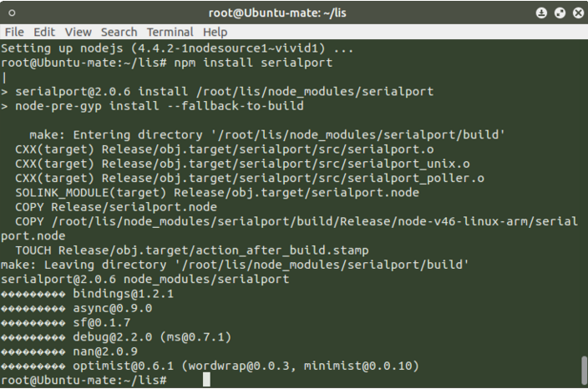The height and width of the screenshot is (389, 588).
Task: Open the Help menu
Action: coord(215,33)
